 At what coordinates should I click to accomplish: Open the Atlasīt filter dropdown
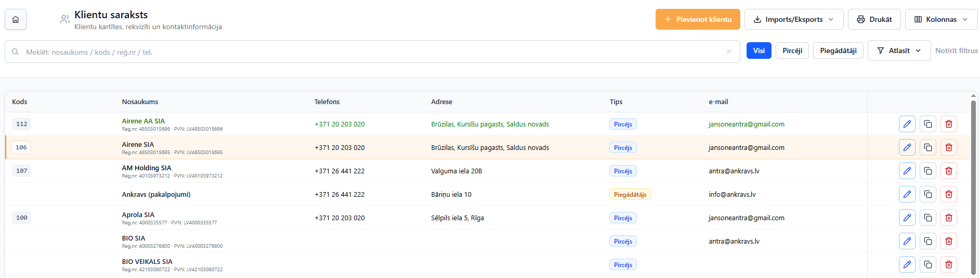[899, 50]
